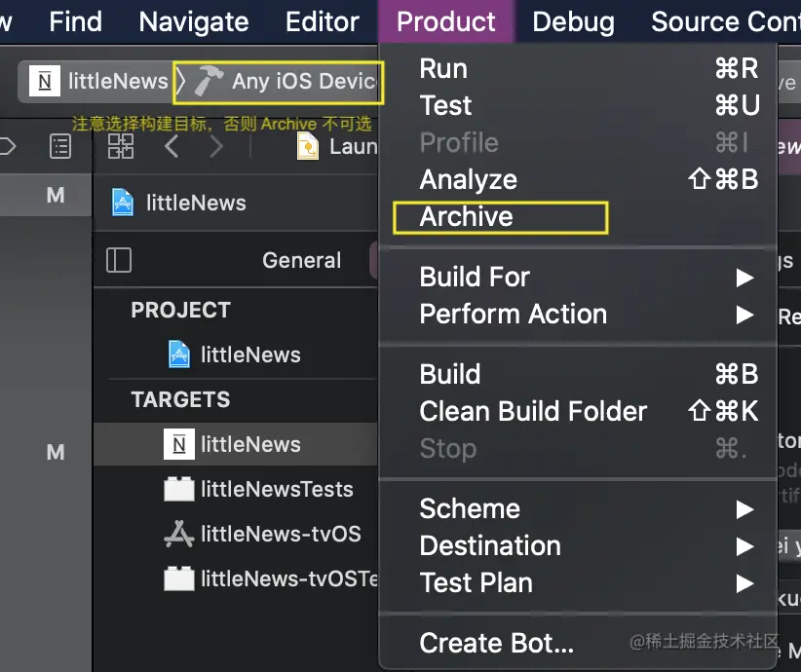Click the related items grid icon
Screen dimensions: 801x672
click(121, 146)
